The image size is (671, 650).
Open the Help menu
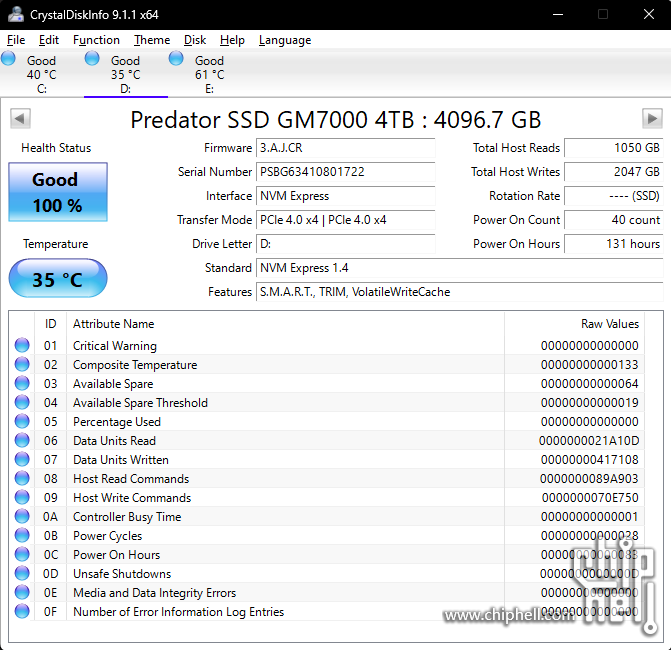232,40
